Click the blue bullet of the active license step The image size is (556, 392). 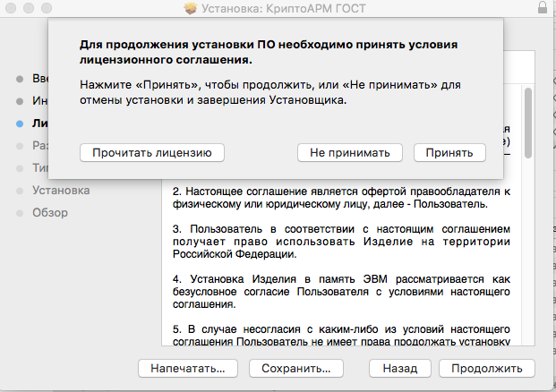(x=20, y=124)
